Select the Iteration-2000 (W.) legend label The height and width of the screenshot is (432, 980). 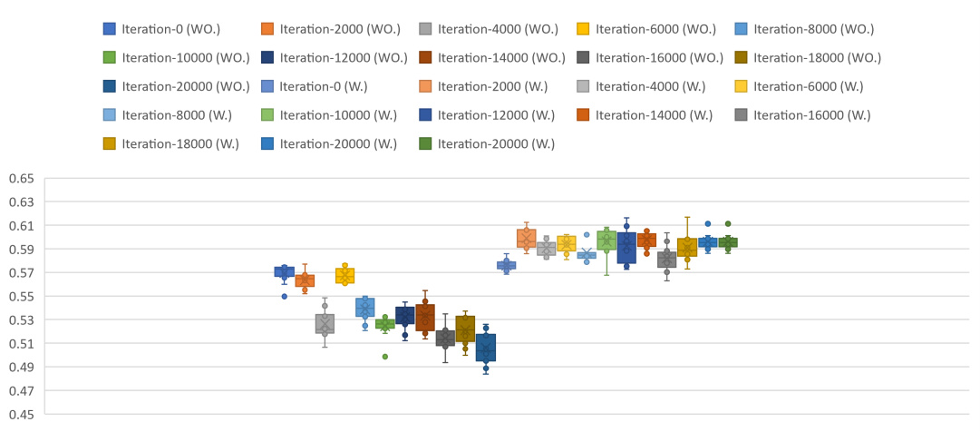click(x=492, y=86)
